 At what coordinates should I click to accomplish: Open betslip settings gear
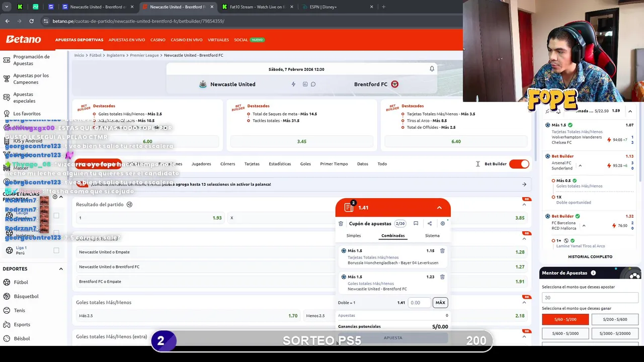[443, 224]
